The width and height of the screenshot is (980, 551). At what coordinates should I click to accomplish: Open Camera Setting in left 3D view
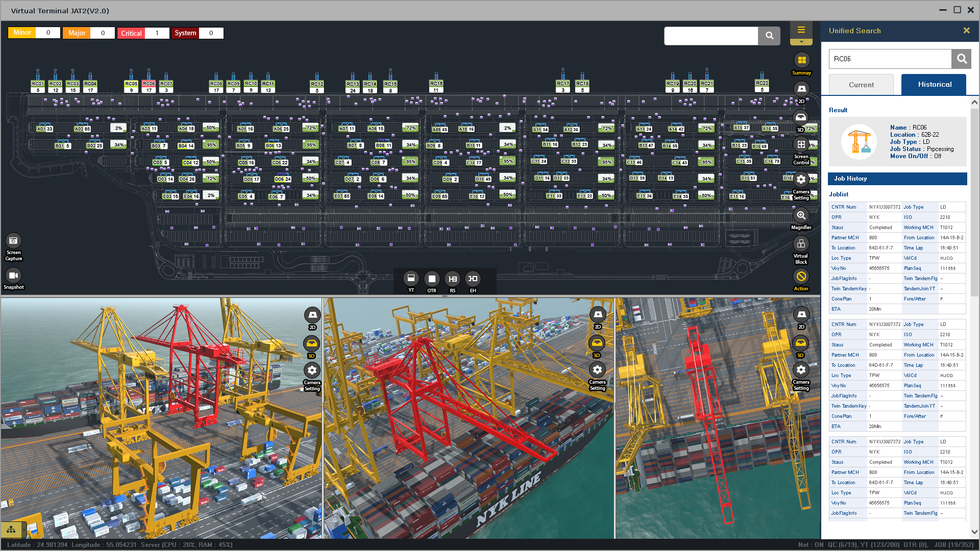pyautogui.click(x=312, y=370)
